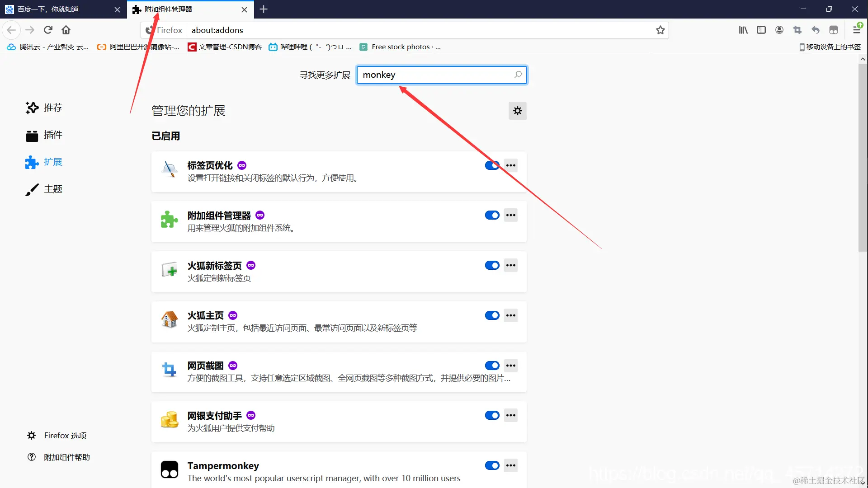
Task: Click the monkey extension search field
Action: click(x=434, y=75)
